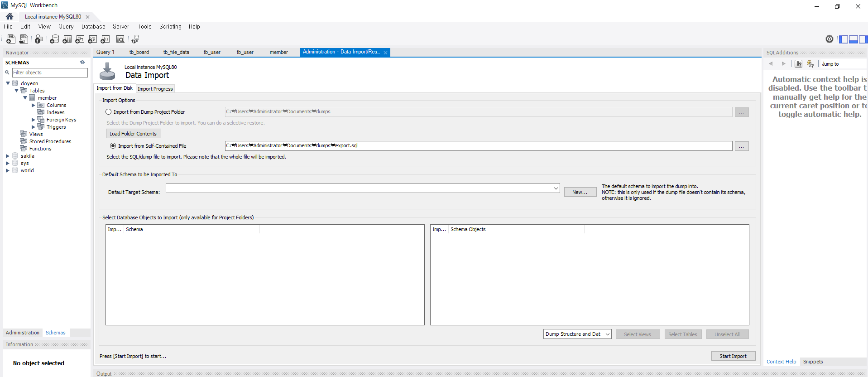The image size is (868, 377).
Task: Toggle the left sidebar panel
Action: [844, 39]
